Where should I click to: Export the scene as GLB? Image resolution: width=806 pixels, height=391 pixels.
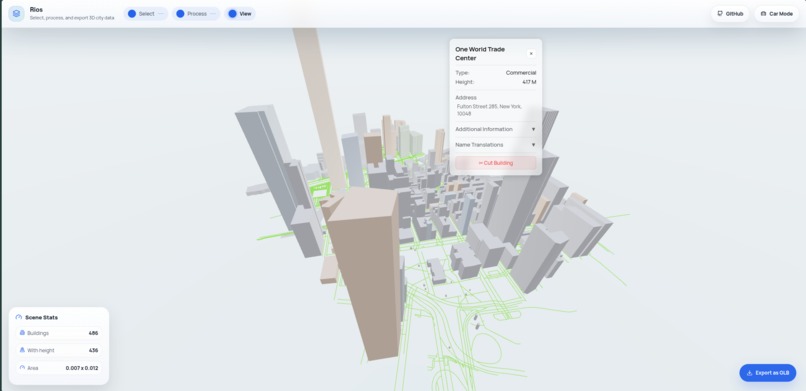click(767, 373)
